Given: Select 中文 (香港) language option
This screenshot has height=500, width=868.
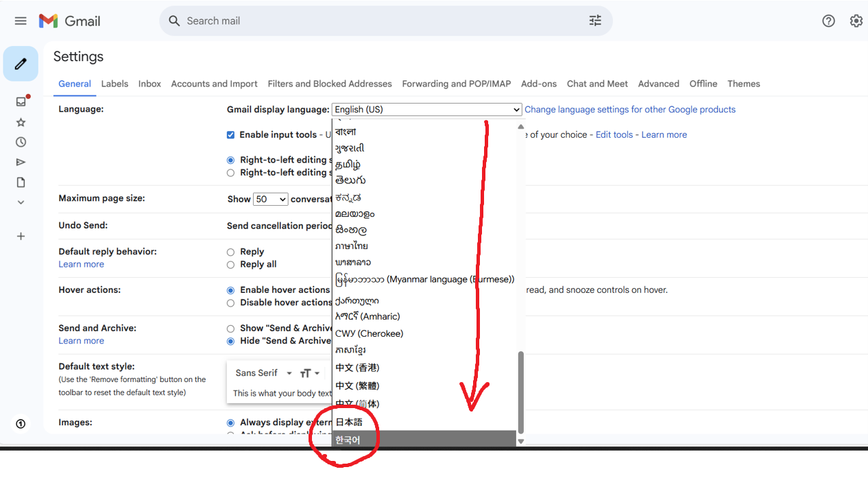Looking at the screenshot, I should 424,368.
